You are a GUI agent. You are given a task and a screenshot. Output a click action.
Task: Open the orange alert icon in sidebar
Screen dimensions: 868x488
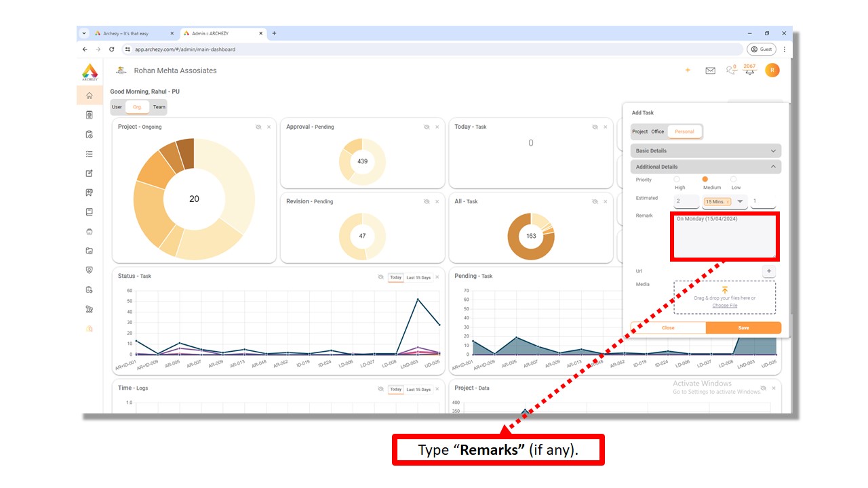pyautogui.click(x=90, y=328)
